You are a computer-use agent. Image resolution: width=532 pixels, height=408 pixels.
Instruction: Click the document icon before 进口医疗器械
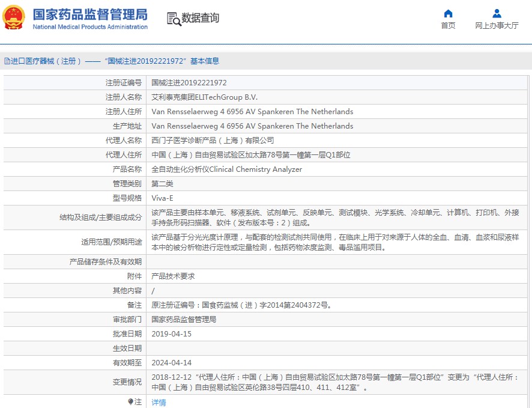click(7, 61)
